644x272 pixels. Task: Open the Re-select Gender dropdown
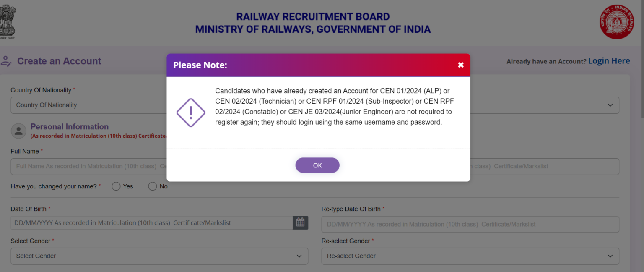coord(470,256)
